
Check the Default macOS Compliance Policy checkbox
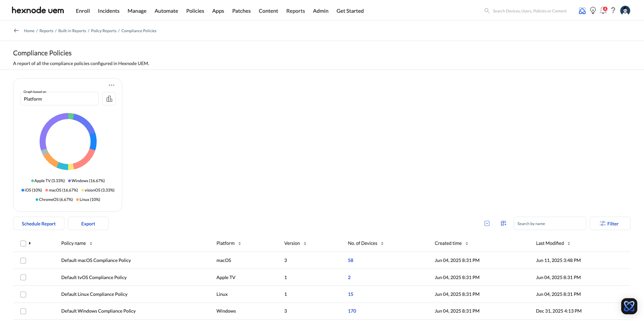[x=23, y=261]
